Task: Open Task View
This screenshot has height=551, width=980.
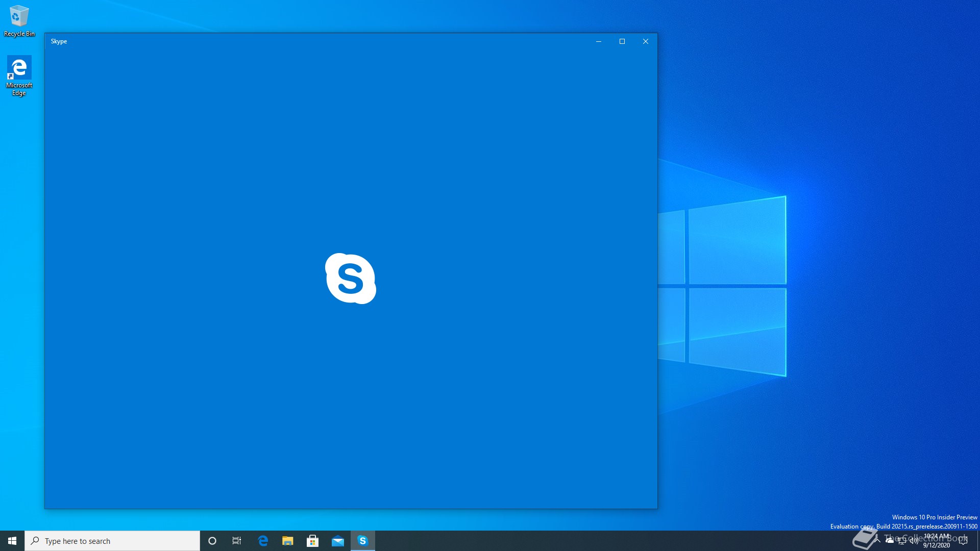Action: pyautogui.click(x=237, y=541)
